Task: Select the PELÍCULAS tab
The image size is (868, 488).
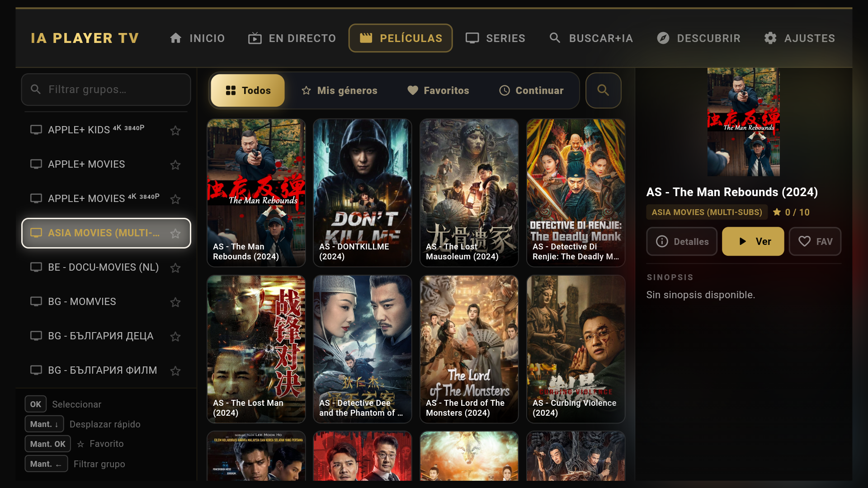Action: click(401, 38)
